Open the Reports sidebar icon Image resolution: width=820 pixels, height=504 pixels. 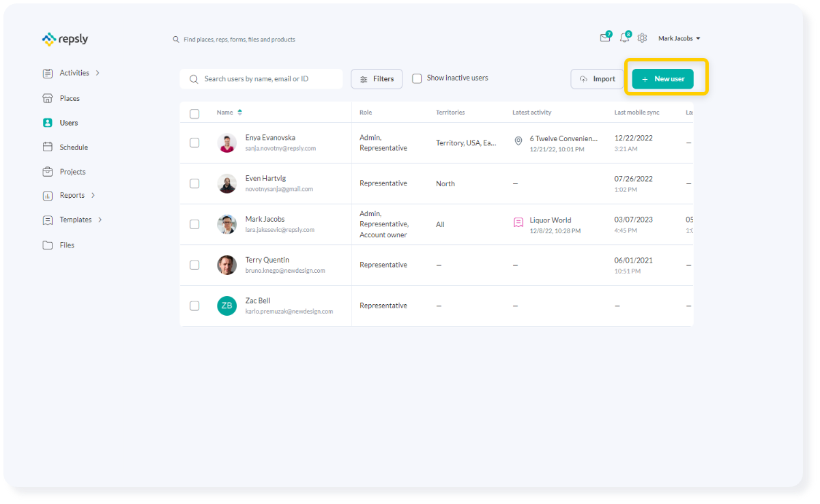47,195
